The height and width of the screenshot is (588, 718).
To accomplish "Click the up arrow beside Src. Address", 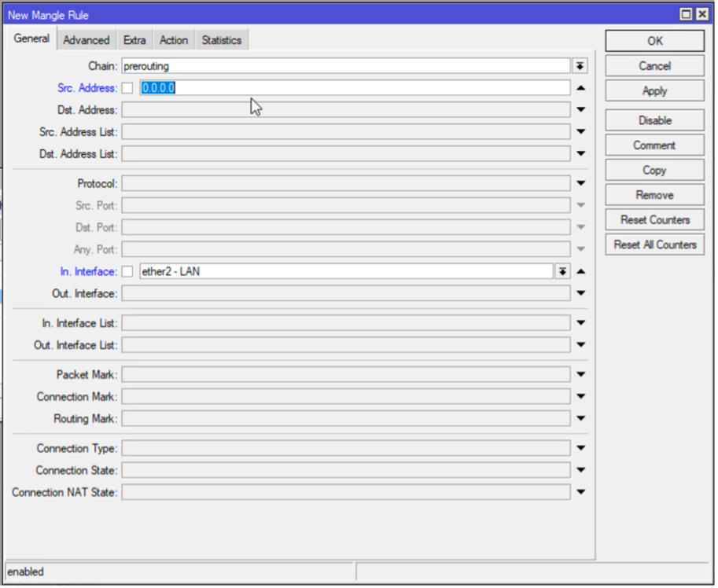I will point(580,87).
